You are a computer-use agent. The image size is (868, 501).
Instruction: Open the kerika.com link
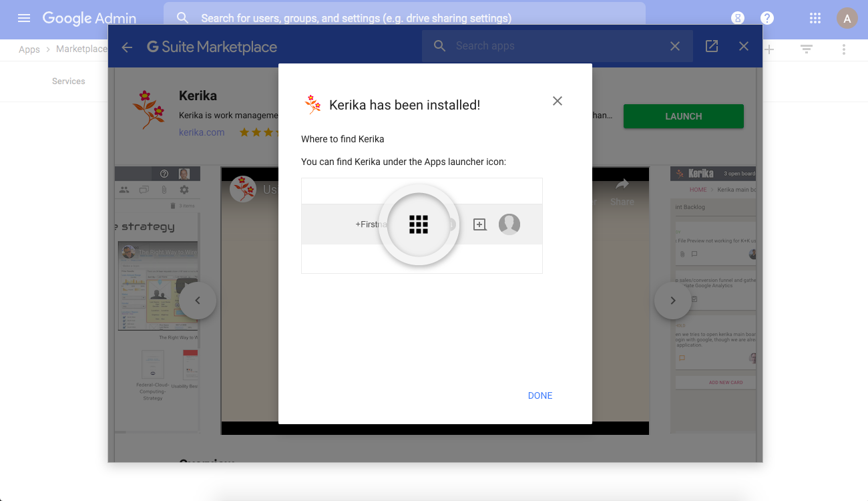click(x=202, y=132)
